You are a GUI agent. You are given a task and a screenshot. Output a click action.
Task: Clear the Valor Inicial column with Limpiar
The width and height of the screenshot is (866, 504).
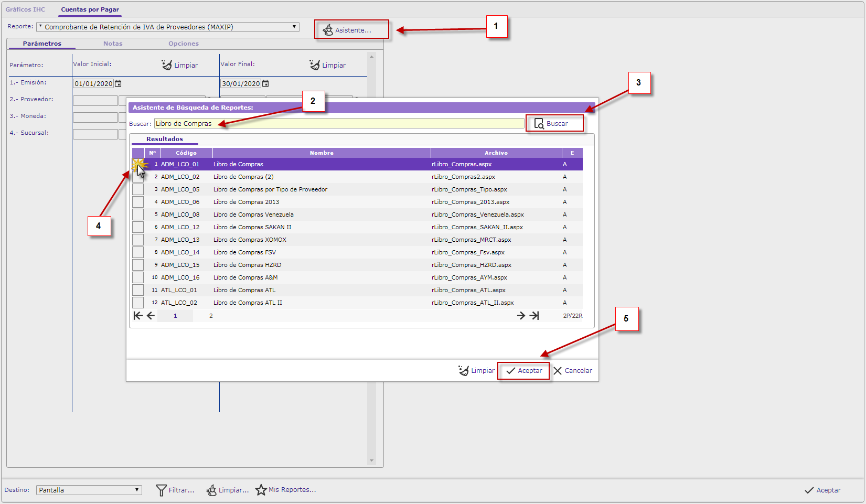(180, 65)
